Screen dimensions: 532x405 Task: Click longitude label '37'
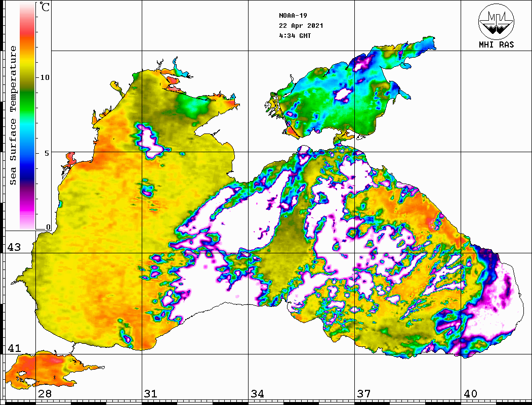(364, 394)
